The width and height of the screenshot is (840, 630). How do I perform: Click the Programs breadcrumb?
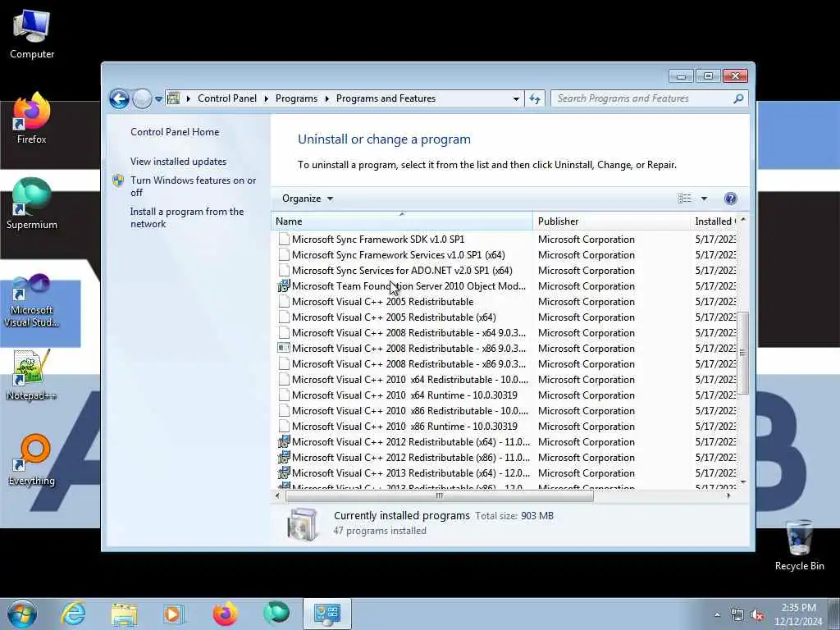pyautogui.click(x=296, y=98)
